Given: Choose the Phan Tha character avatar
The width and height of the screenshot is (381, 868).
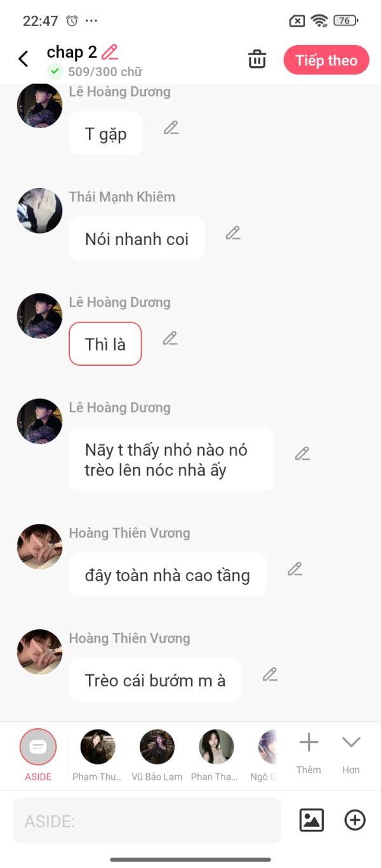Looking at the screenshot, I should [216, 754].
